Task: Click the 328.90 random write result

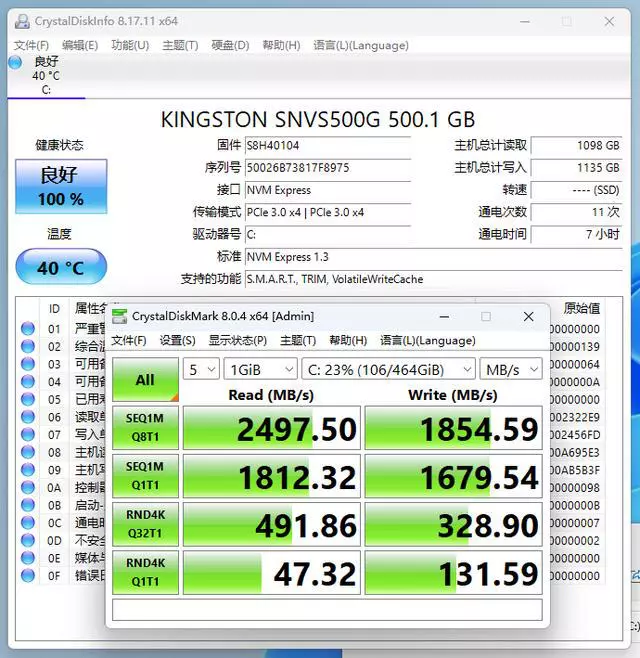Action: click(453, 524)
